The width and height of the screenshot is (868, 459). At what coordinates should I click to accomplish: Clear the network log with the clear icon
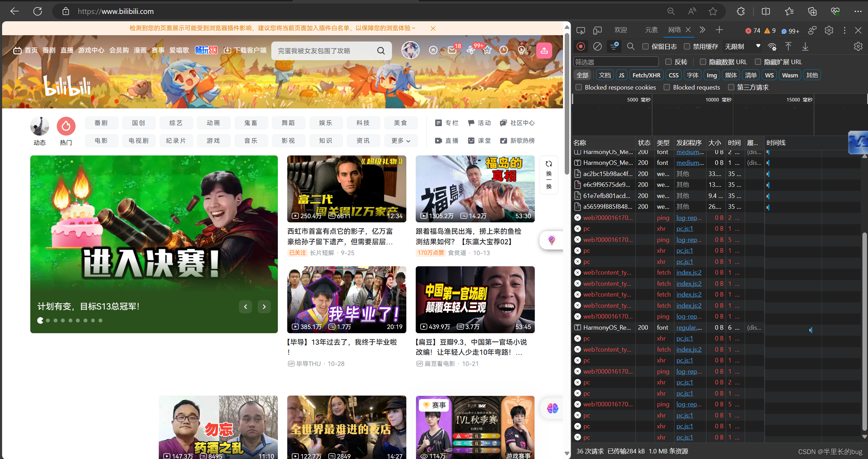597,46
